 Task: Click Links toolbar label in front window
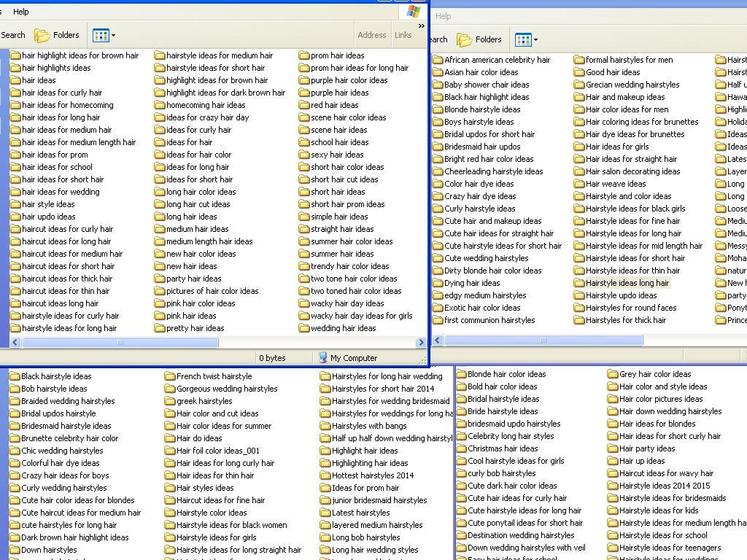click(403, 35)
